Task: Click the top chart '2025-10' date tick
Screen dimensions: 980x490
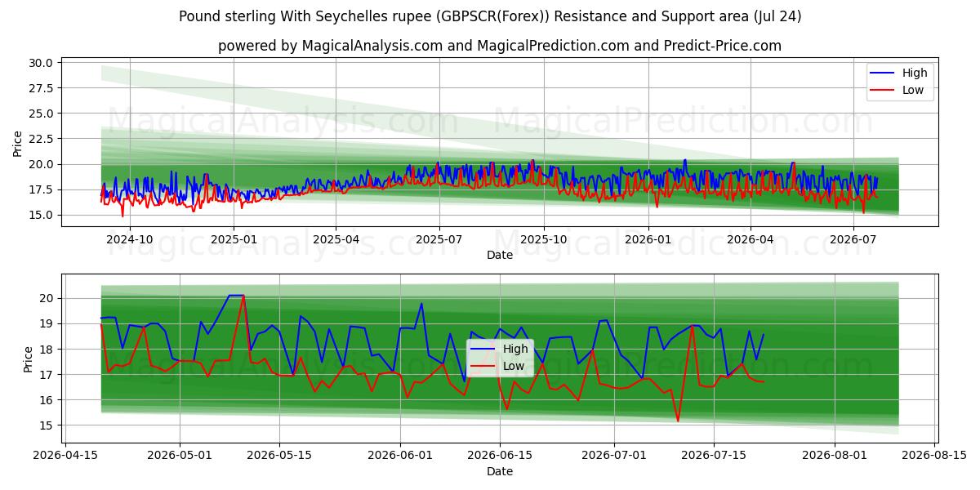Action: click(x=543, y=239)
